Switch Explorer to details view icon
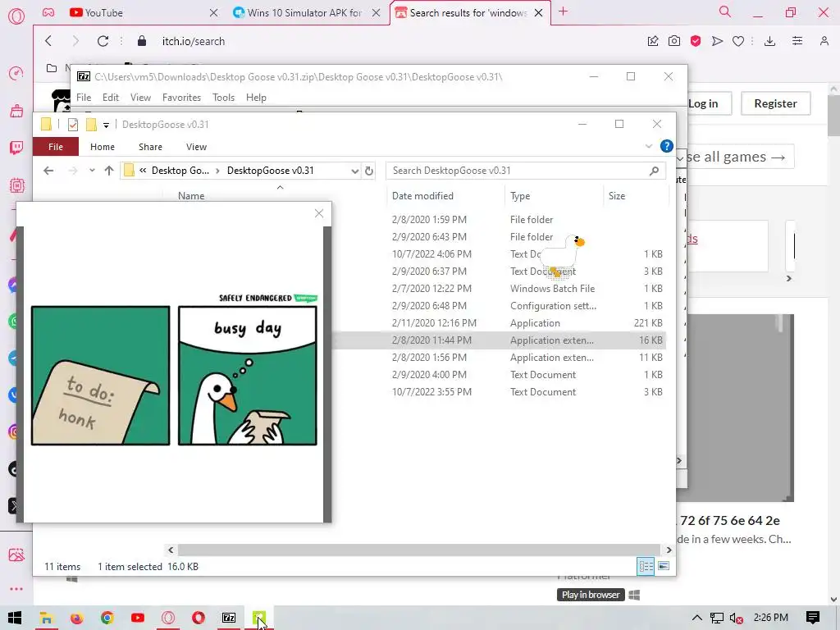Viewport: 840px width, 630px height. click(646, 566)
